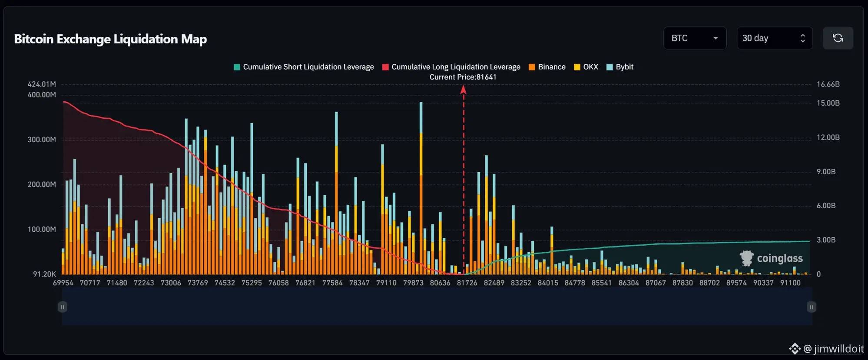Click the 84015 price axis label

[x=548, y=283]
